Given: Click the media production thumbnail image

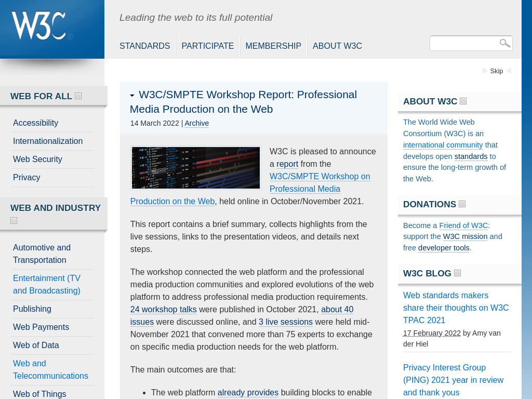Looking at the screenshot, I should [196, 168].
